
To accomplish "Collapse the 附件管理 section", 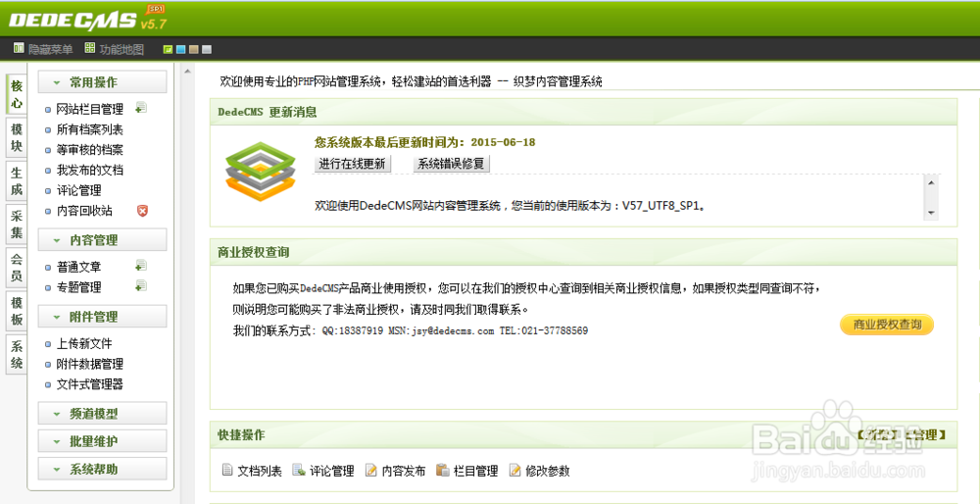I will click(103, 317).
